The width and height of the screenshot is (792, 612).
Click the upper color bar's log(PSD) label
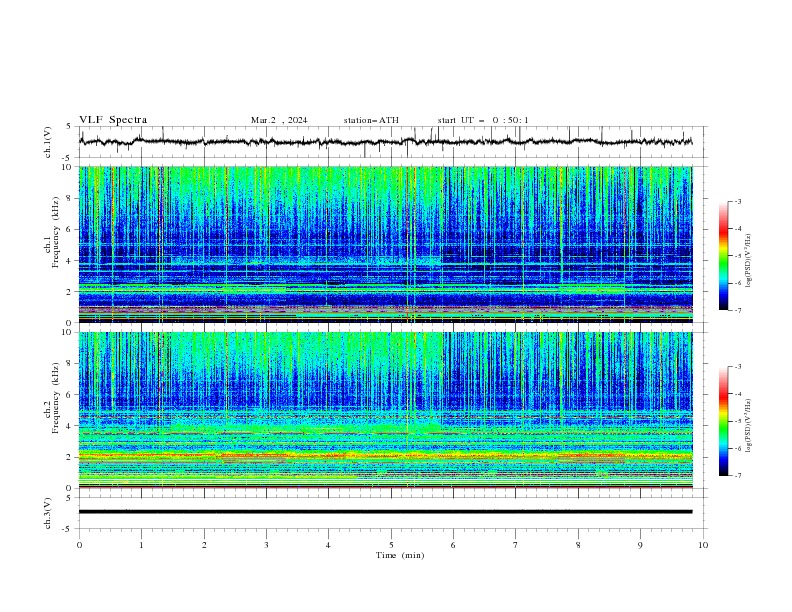coord(748,261)
